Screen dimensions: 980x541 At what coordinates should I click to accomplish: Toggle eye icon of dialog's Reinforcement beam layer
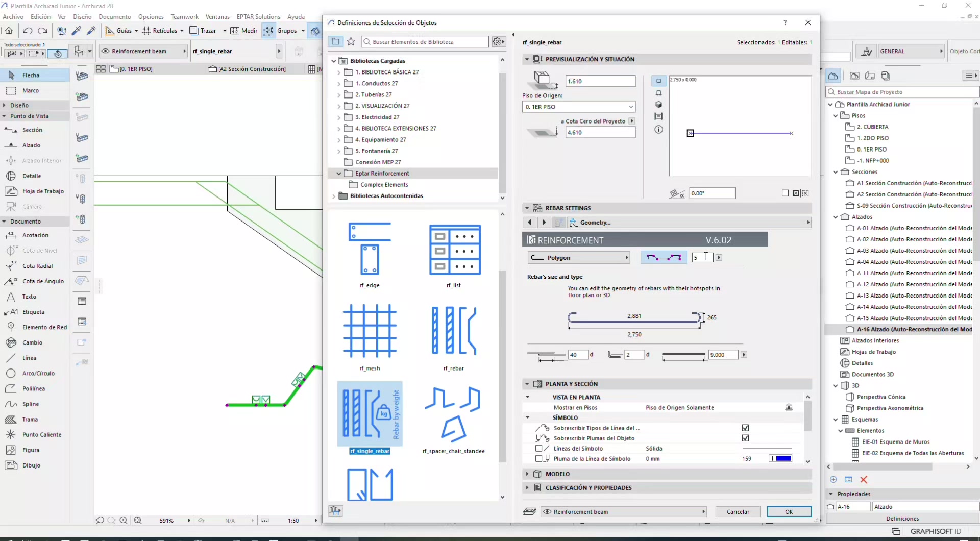(x=547, y=512)
